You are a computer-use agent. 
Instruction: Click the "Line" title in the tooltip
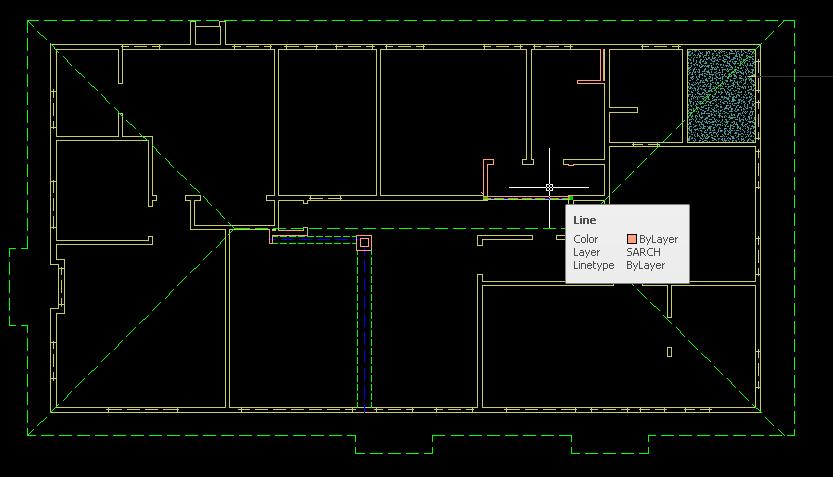(x=584, y=220)
